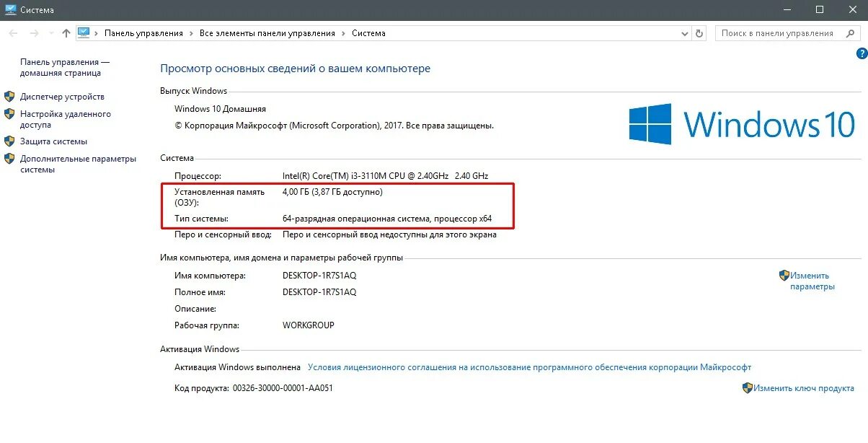Image resolution: width=868 pixels, height=443 pixels.
Task: Close the 'Система' window
Action: pos(852,10)
